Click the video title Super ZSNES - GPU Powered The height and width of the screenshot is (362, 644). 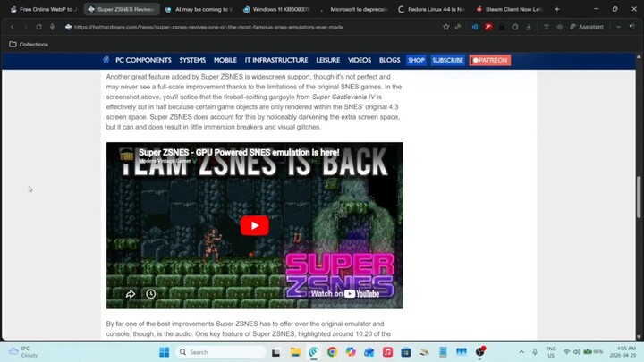pyautogui.click(x=239, y=152)
